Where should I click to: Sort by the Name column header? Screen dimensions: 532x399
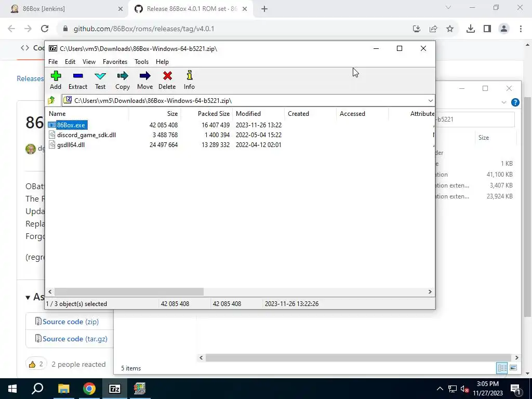point(87,114)
